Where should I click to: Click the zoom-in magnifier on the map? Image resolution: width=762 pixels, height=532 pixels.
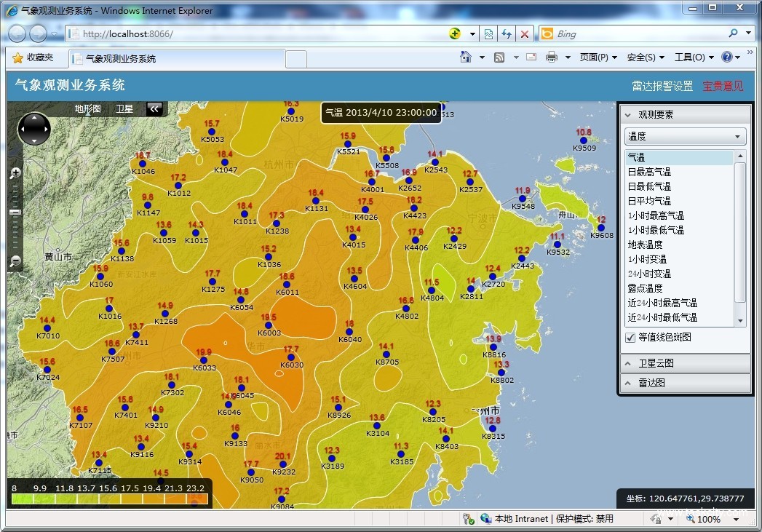15,172
